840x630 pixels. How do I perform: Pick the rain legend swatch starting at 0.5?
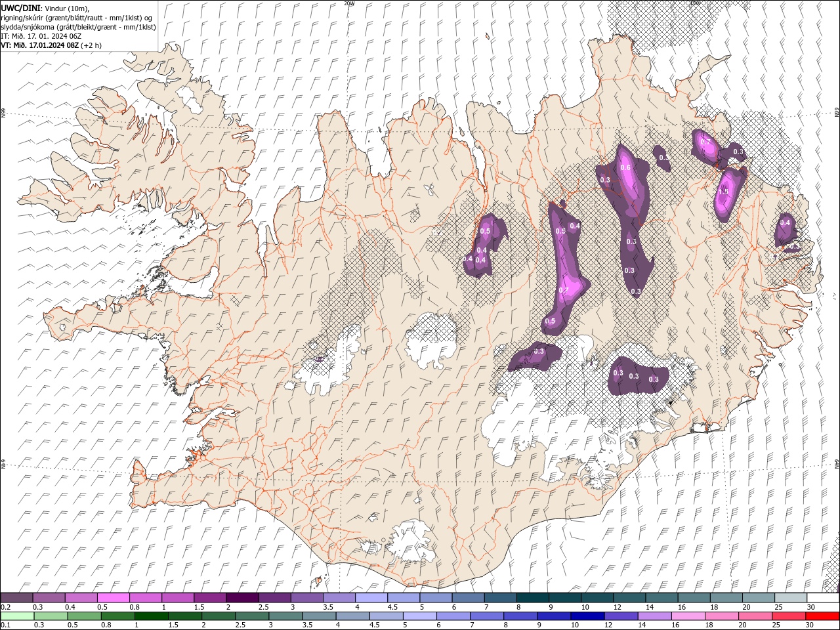(84, 616)
